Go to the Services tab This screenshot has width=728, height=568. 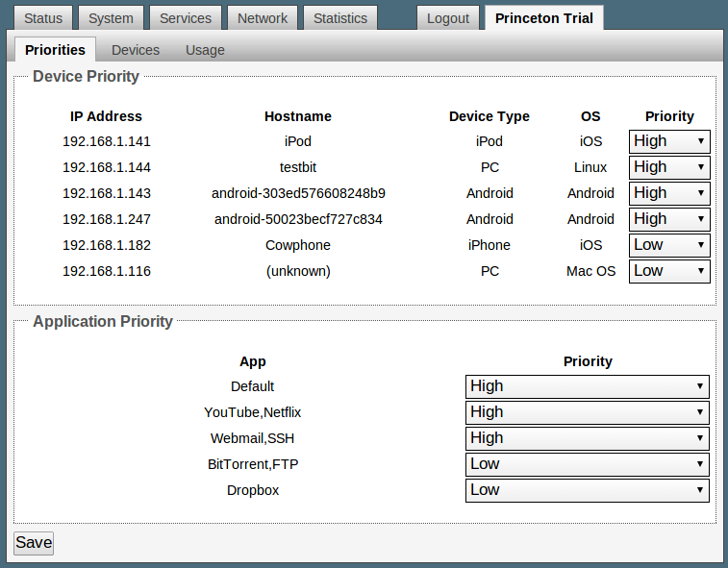(x=186, y=18)
